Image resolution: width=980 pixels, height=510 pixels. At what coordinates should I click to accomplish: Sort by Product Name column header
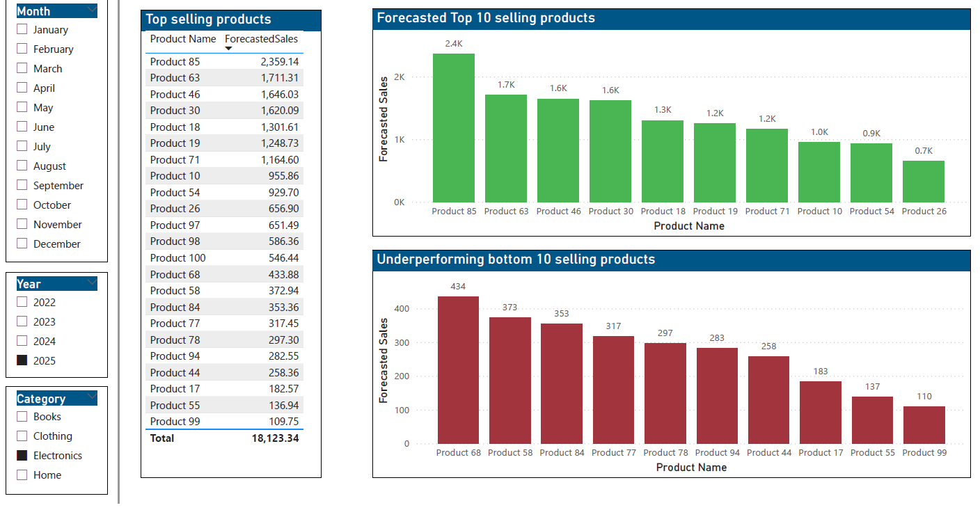pos(183,39)
